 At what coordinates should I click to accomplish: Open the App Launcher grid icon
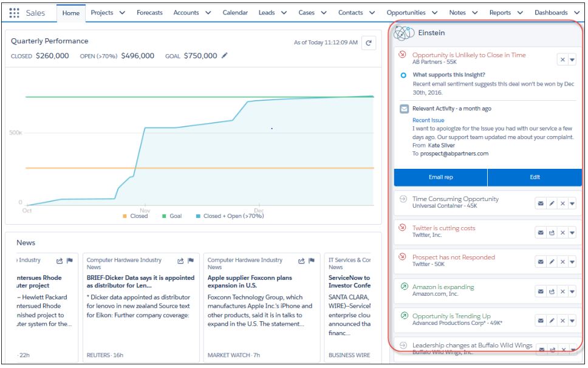(x=15, y=13)
